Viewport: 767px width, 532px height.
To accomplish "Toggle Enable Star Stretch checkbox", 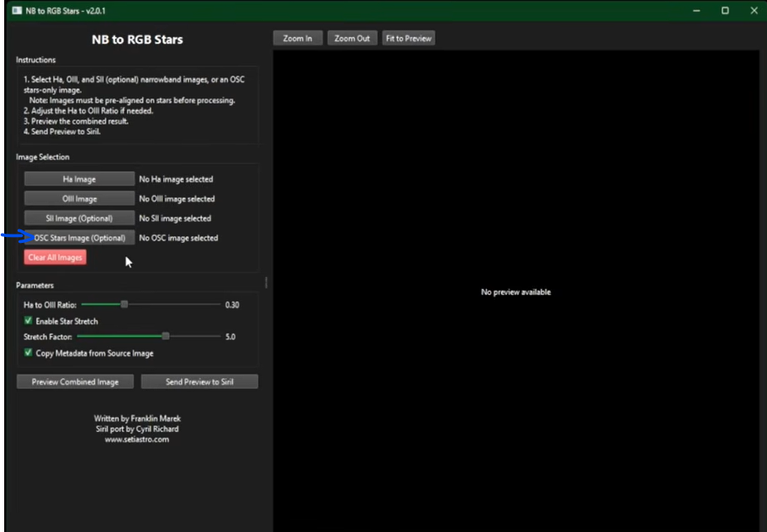I will click(29, 321).
